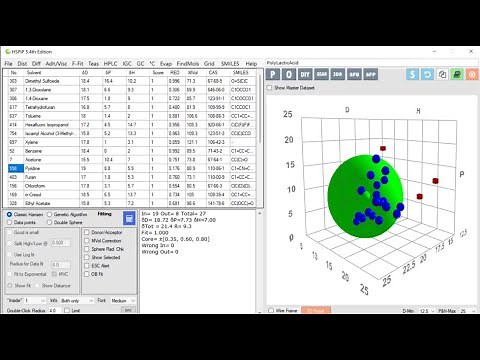Click the white copy pages icon

click(442, 74)
